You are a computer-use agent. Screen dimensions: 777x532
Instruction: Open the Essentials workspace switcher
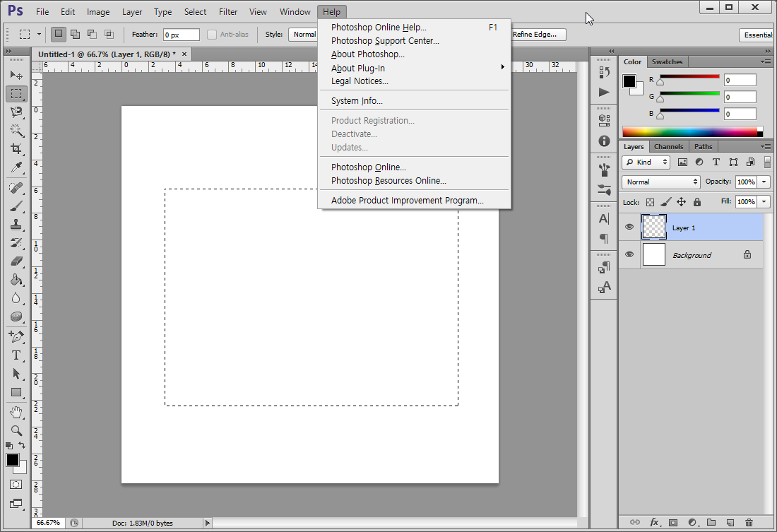[757, 35]
